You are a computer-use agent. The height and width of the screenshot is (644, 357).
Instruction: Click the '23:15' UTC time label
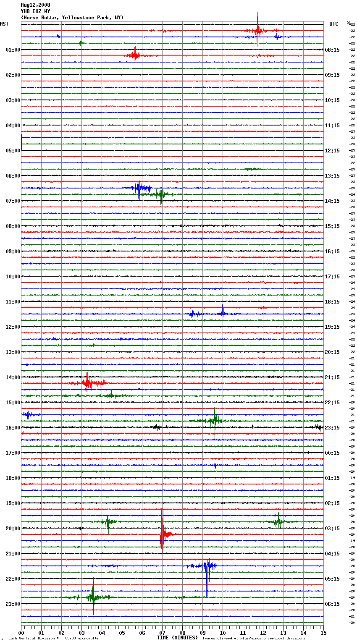332,428
